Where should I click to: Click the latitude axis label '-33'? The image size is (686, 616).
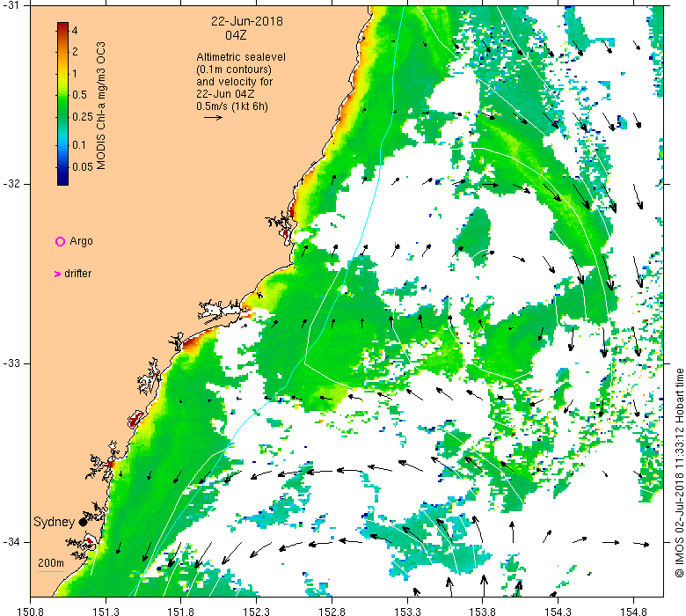[x=12, y=363]
